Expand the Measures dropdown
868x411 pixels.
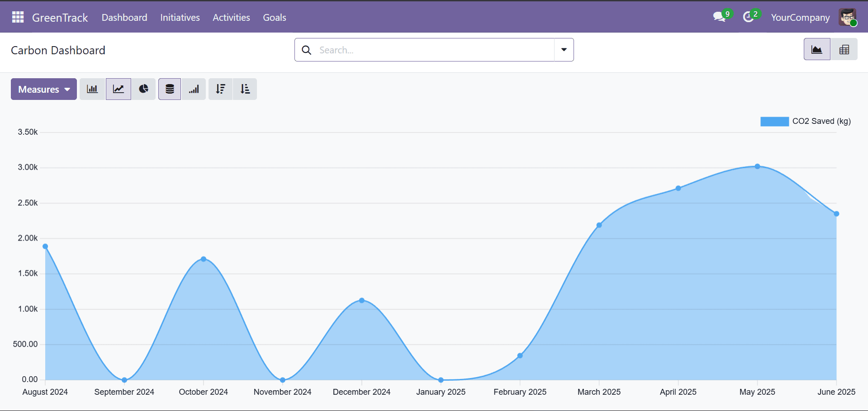pos(44,89)
